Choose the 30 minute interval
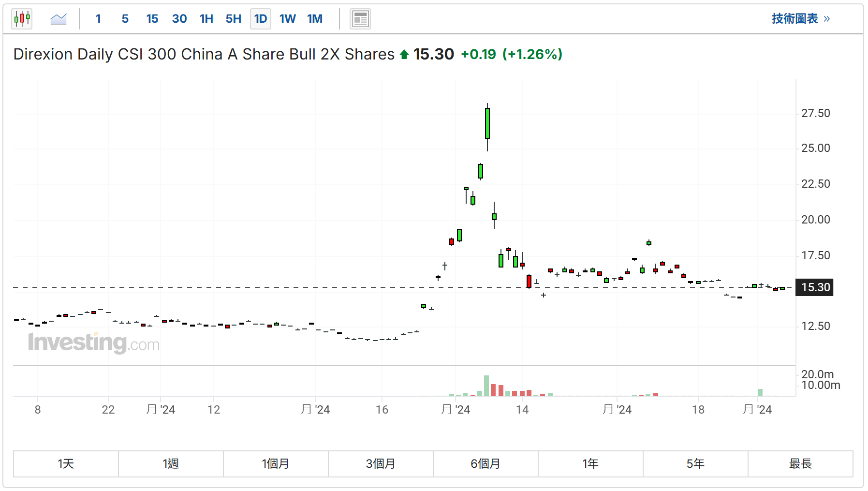Screen dimensions: 868x491 [179, 19]
